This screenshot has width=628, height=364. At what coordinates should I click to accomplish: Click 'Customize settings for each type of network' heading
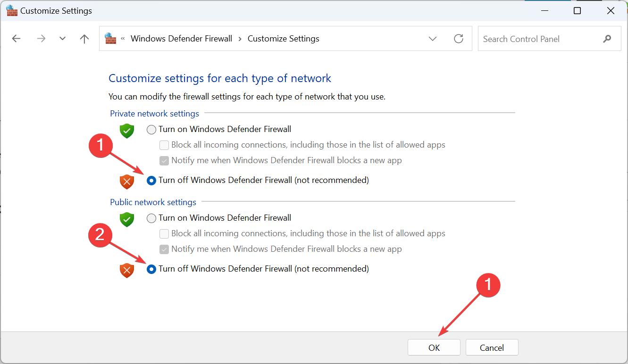(x=220, y=78)
